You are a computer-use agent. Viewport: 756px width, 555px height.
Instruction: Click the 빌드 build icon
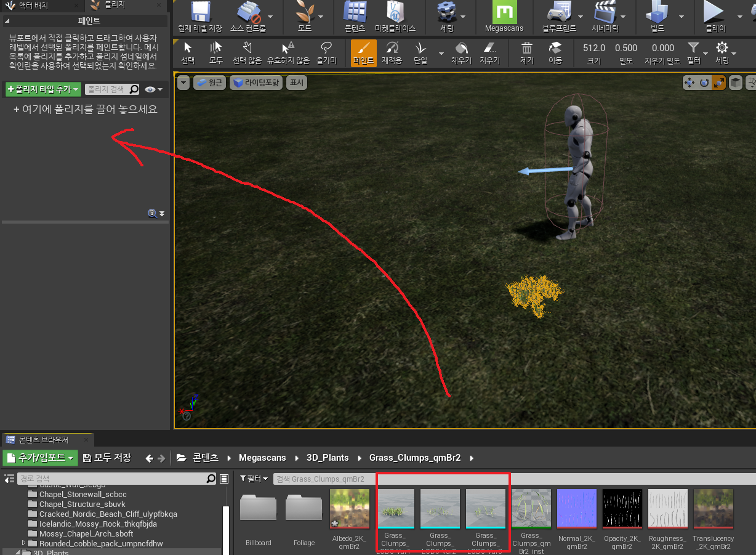pos(657,17)
